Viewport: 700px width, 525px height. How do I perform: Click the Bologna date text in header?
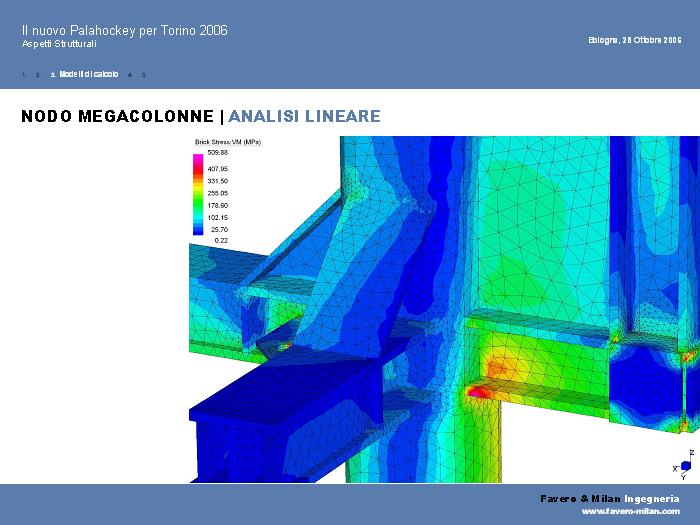click(x=634, y=40)
